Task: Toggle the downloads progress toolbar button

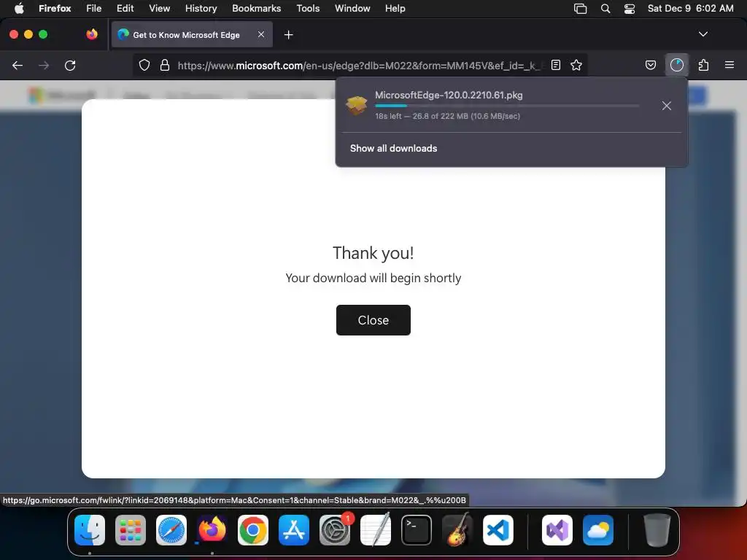Action: pos(676,65)
